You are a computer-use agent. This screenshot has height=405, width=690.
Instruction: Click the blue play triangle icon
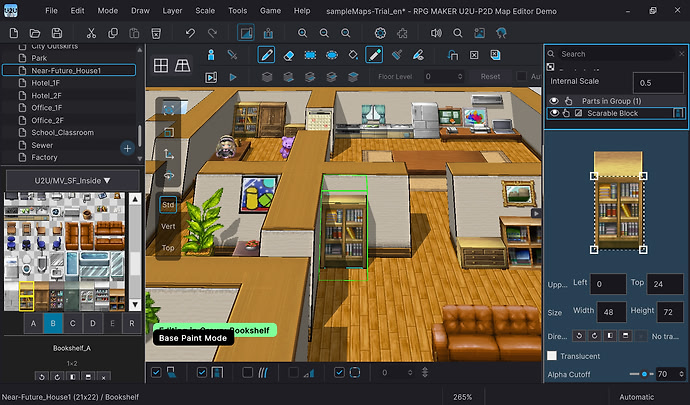(233, 77)
